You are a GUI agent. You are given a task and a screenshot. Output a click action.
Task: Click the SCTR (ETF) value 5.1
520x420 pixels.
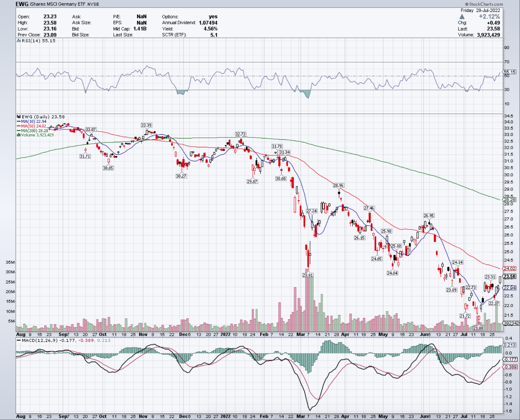click(x=214, y=35)
